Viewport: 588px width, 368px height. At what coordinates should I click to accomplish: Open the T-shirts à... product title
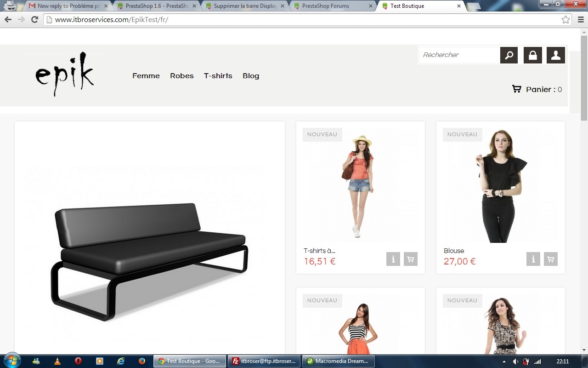(319, 251)
